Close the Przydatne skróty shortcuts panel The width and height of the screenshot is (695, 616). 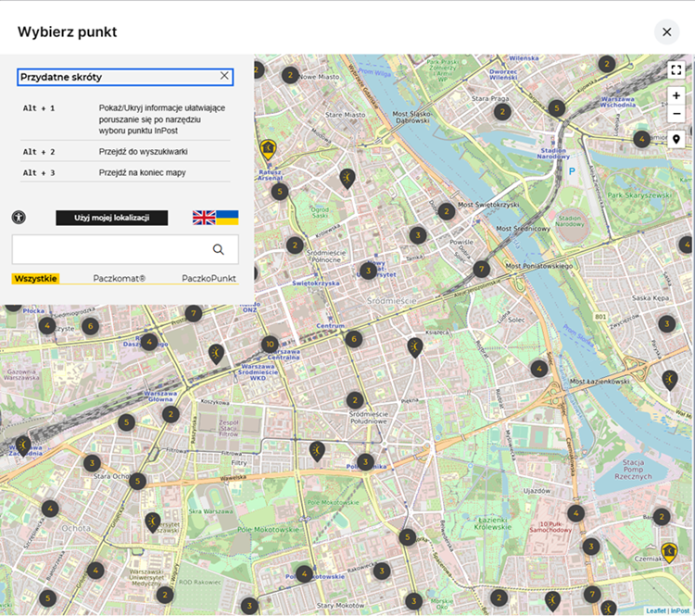pyautogui.click(x=224, y=76)
